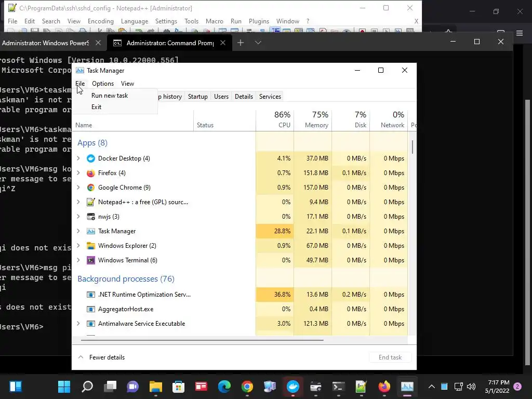Open date and time clock in taskbar

(x=497, y=387)
